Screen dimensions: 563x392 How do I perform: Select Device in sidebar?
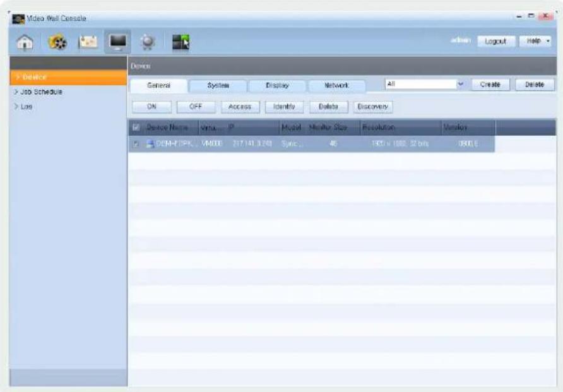click(69, 77)
